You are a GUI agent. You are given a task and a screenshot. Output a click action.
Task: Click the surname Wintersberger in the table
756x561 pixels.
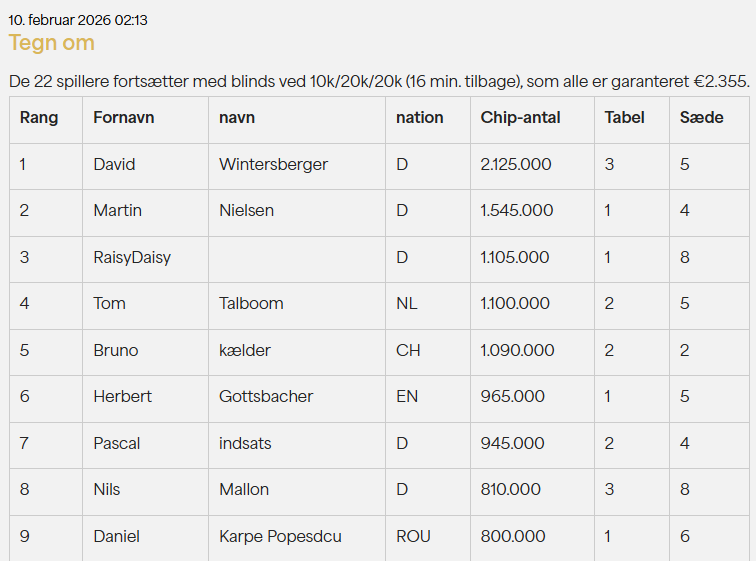click(273, 164)
